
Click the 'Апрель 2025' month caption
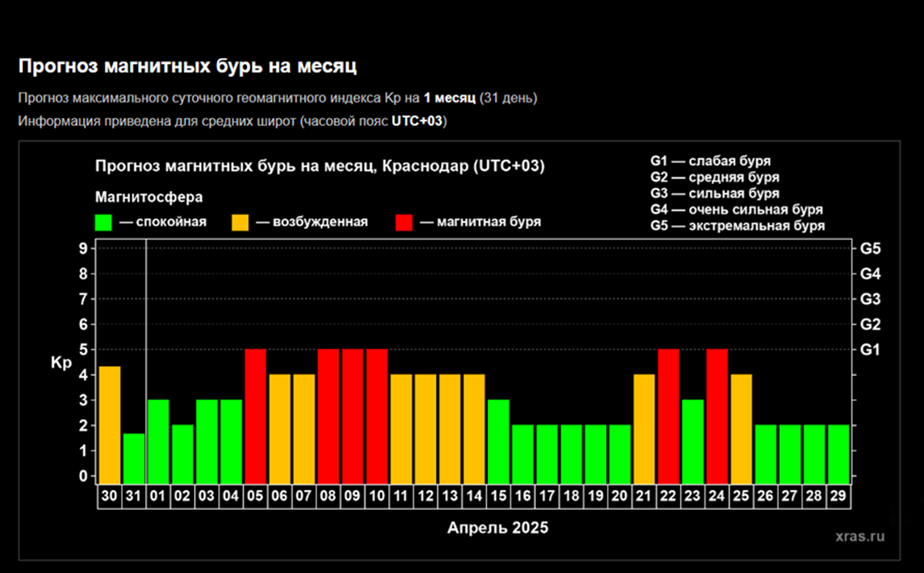(498, 528)
